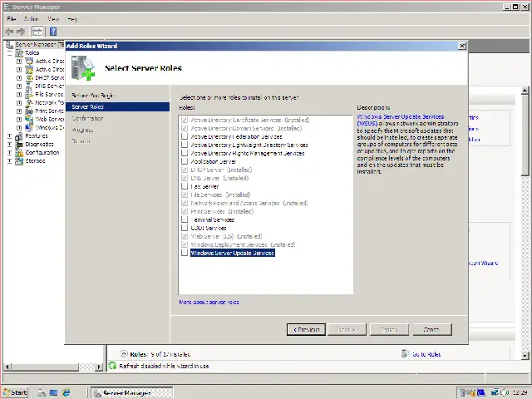Open the Action menu
The width and height of the screenshot is (532, 399).
tap(31, 19)
